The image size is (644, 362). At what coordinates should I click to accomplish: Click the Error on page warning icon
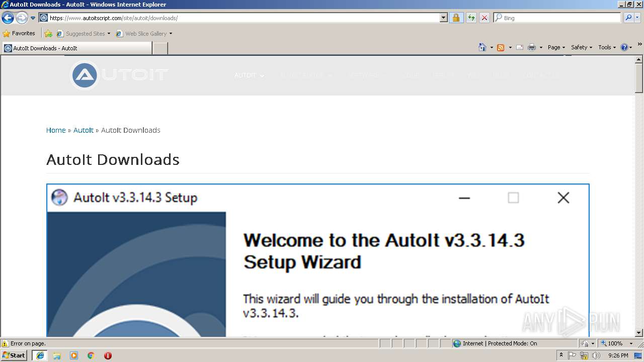[x=5, y=344]
